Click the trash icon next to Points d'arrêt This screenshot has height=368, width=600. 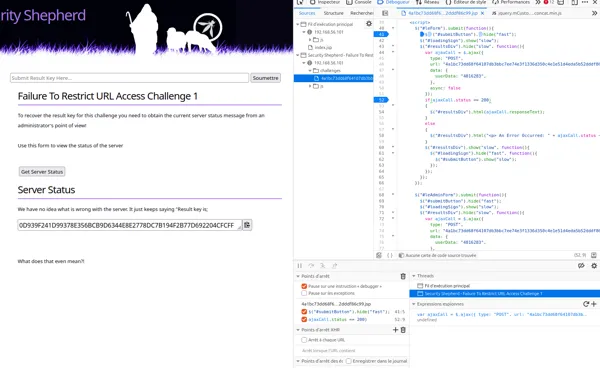403,276
